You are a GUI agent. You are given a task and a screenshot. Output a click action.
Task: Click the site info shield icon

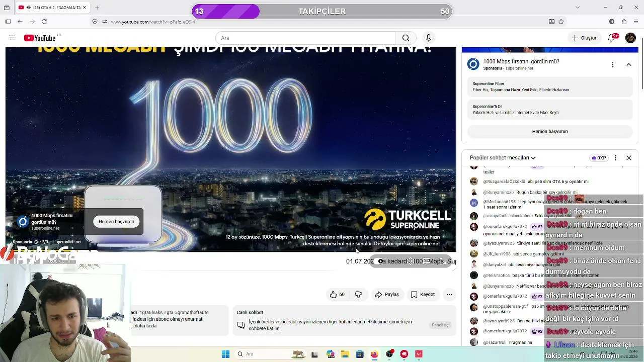pos(95,22)
